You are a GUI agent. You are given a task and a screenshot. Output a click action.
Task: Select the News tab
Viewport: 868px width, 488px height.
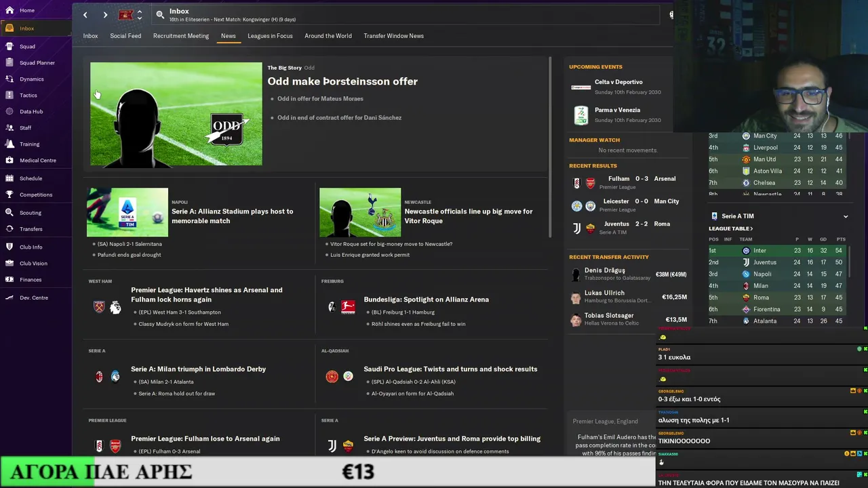click(x=229, y=36)
